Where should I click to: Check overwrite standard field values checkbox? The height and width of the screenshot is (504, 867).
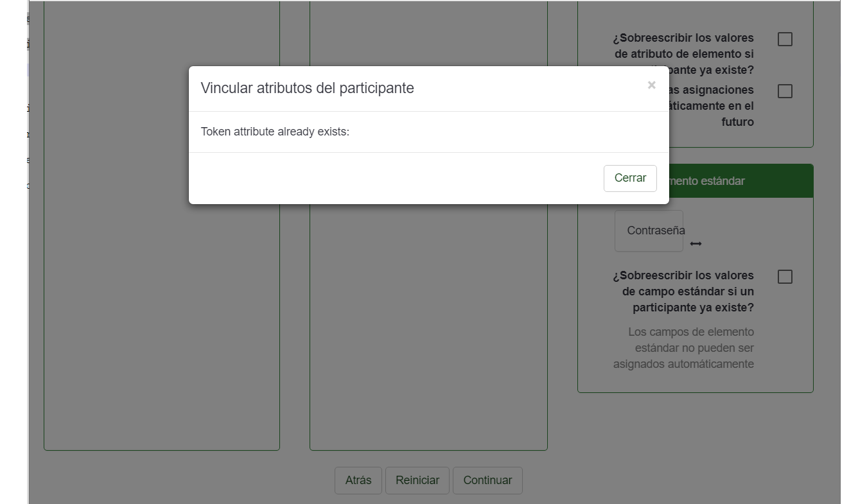[x=784, y=277]
